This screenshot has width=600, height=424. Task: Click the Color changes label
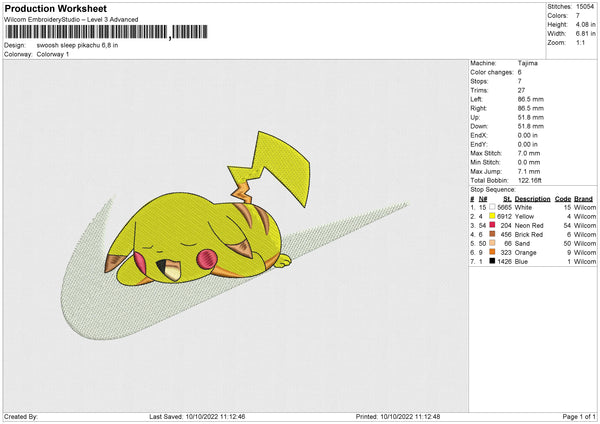coord(492,72)
